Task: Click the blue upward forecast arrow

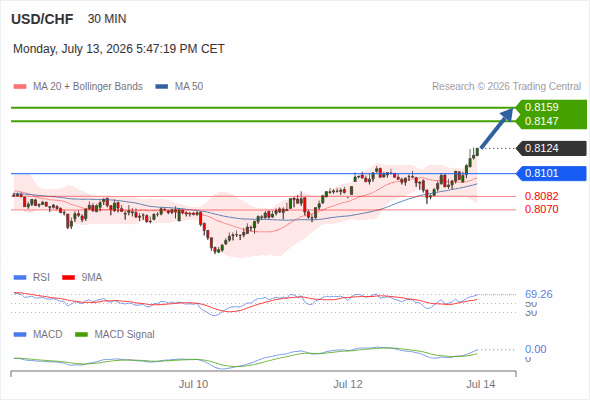Action: 497,128
